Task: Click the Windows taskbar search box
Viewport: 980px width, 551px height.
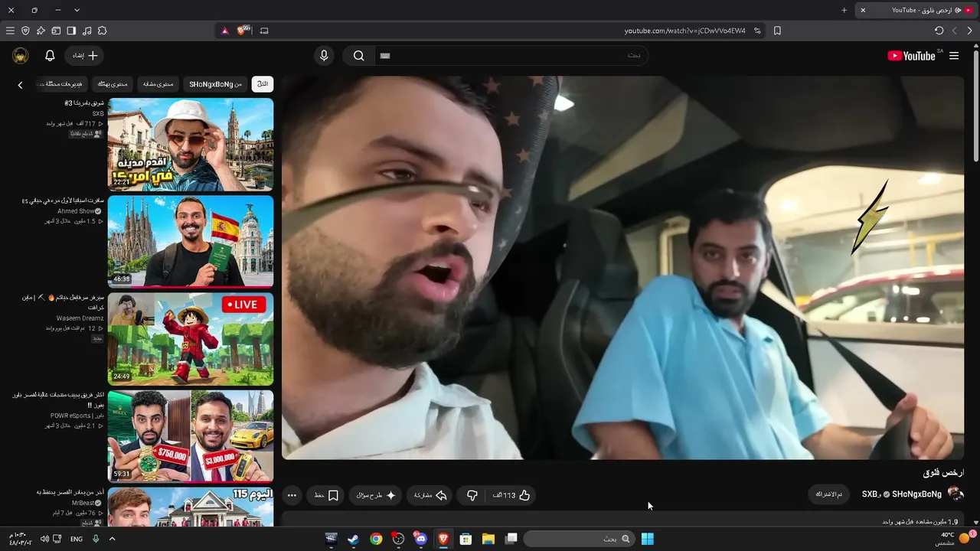Action: click(579, 539)
